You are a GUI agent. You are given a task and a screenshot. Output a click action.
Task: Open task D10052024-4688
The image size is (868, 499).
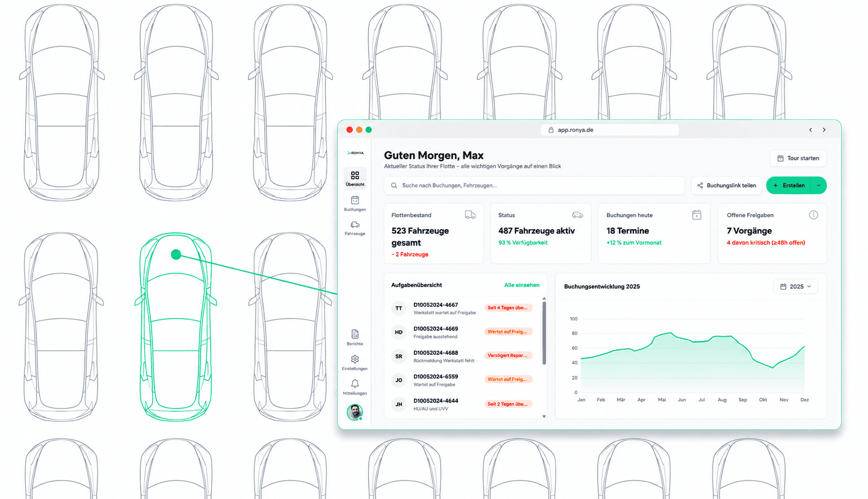pyautogui.click(x=436, y=353)
